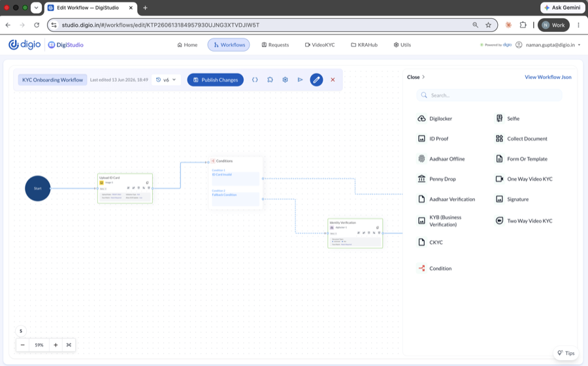Click Ask Gemini button
Image resolution: width=588 pixels, height=366 pixels.
pos(563,7)
